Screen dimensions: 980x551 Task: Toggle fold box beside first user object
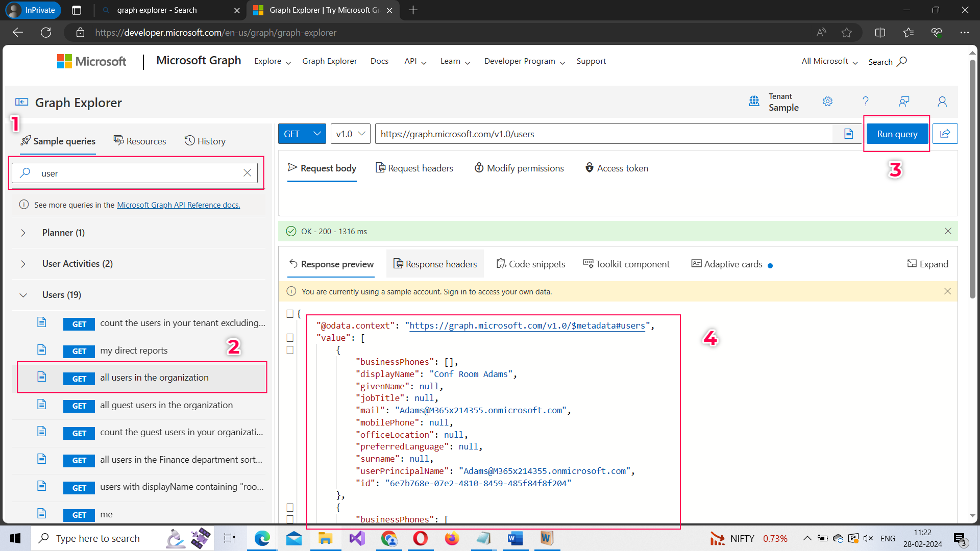290,350
